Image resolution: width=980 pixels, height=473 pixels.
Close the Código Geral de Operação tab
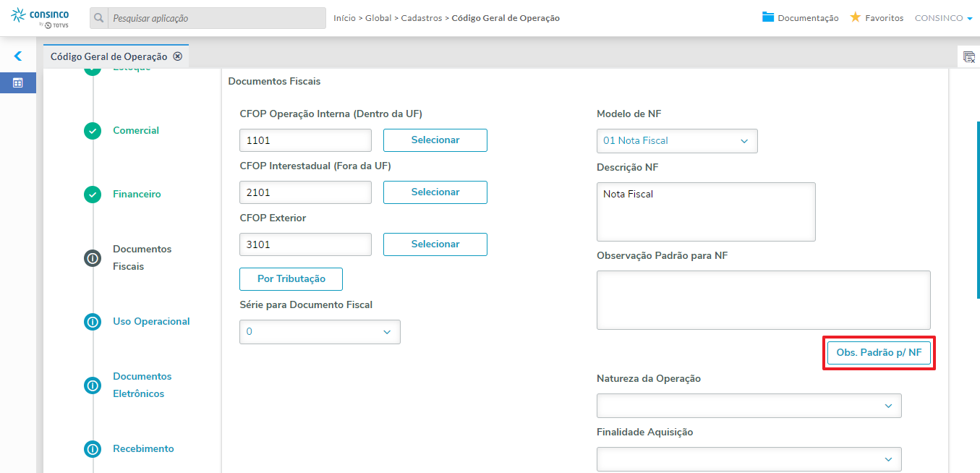tap(177, 56)
